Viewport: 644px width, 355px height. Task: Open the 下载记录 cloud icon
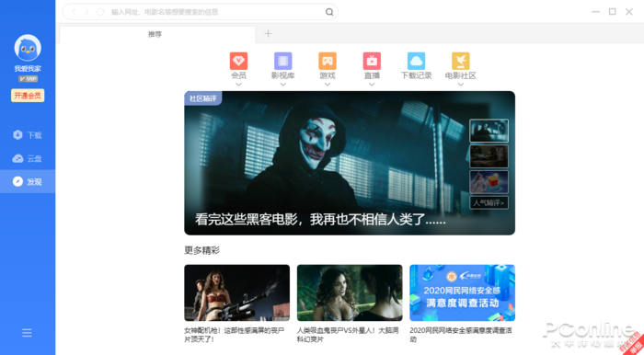coord(416,61)
